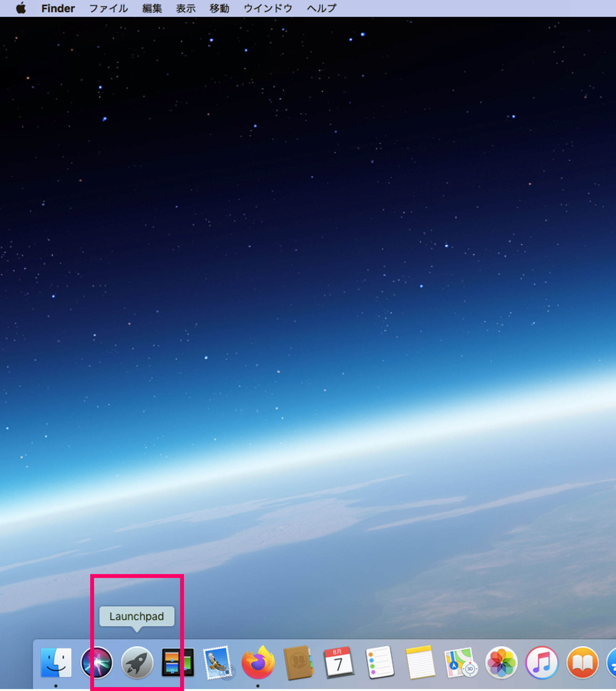Open the Apple logo menu

click(21, 8)
